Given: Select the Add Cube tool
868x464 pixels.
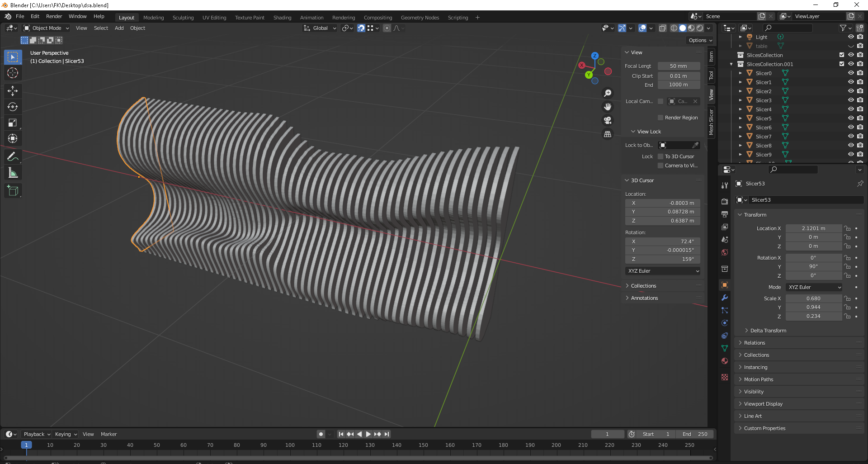Looking at the screenshot, I should 13,191.
